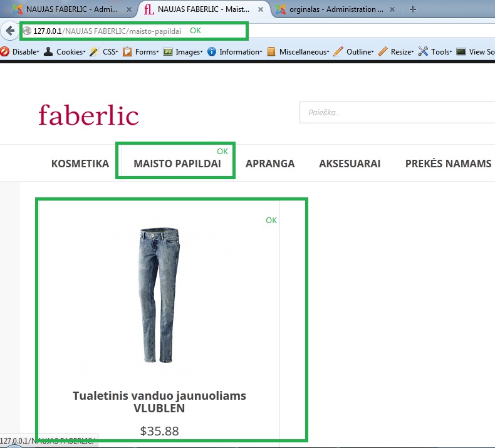Open the Information toolbar menu
495x448 pixels.
241,52
